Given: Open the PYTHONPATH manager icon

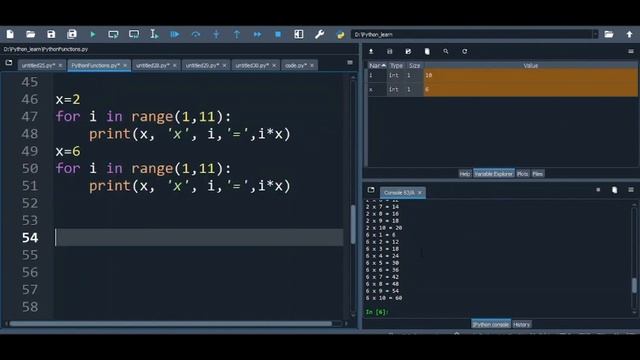Looking at the screenshot, I should (340, 34).
